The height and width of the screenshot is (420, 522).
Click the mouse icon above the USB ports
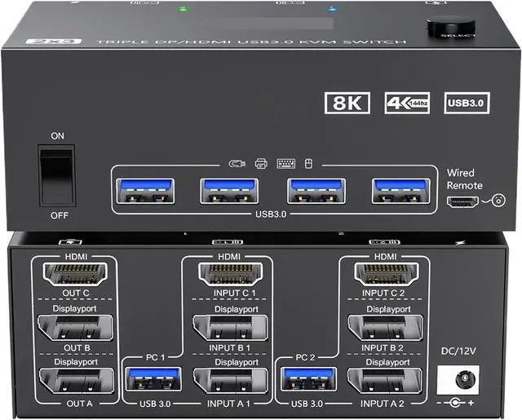[307, 163]
